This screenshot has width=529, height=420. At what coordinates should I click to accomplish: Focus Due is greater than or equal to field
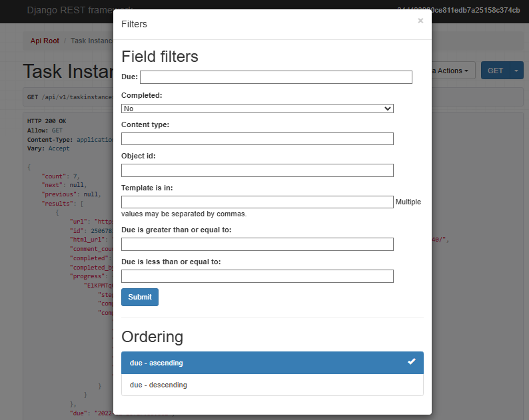coord(257,244)
